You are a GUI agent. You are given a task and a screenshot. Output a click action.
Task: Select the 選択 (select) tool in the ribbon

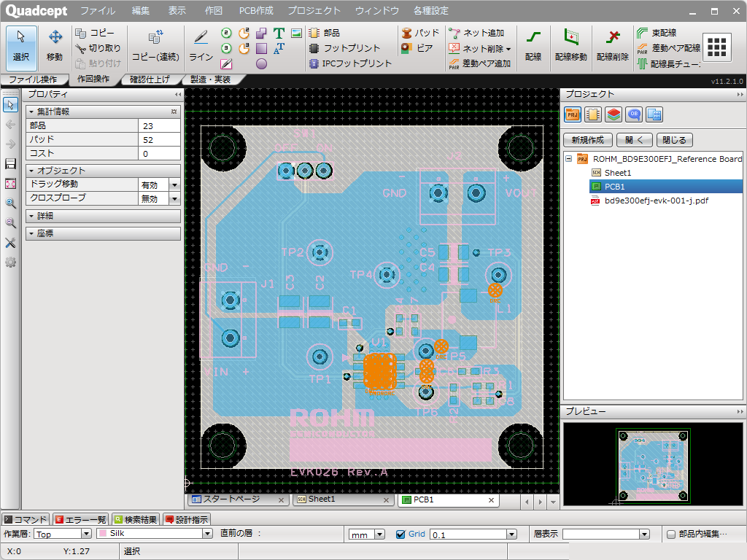point(21,47)
